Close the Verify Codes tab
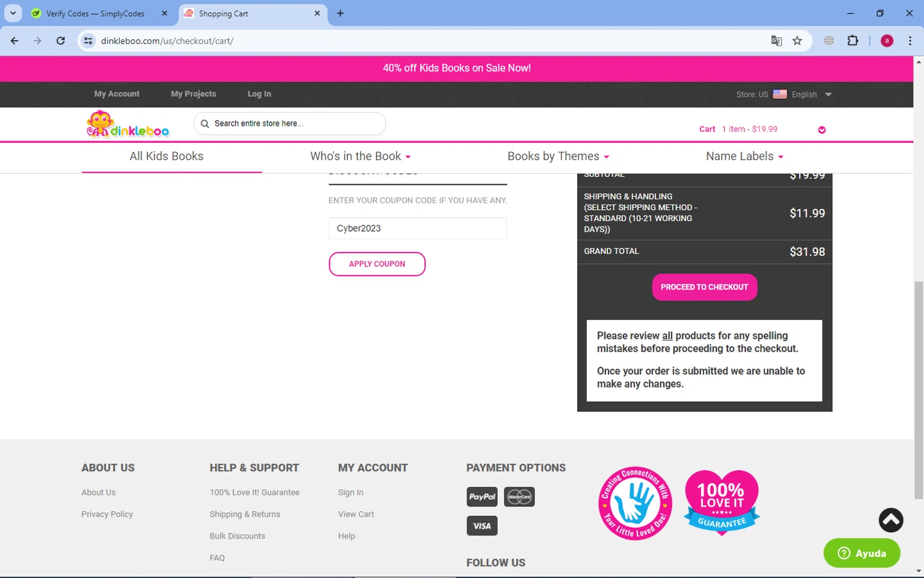The width and height of the screenshot is (924, 578). point(164,13)
